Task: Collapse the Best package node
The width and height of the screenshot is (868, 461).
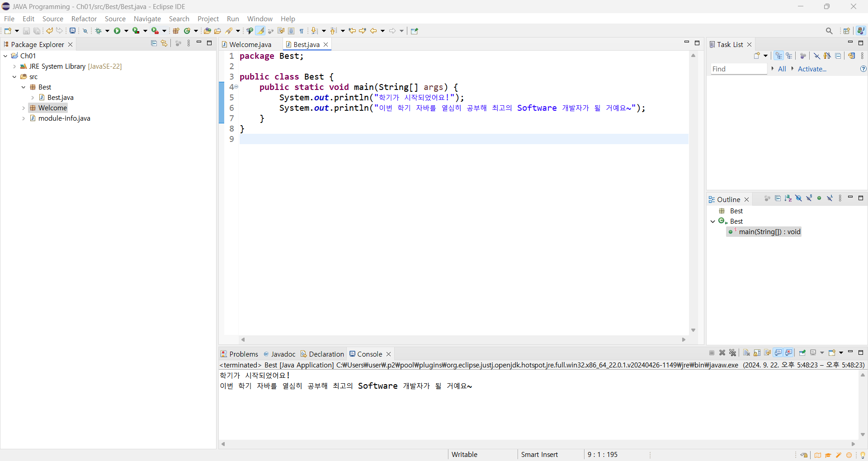Action: point(24,87)
